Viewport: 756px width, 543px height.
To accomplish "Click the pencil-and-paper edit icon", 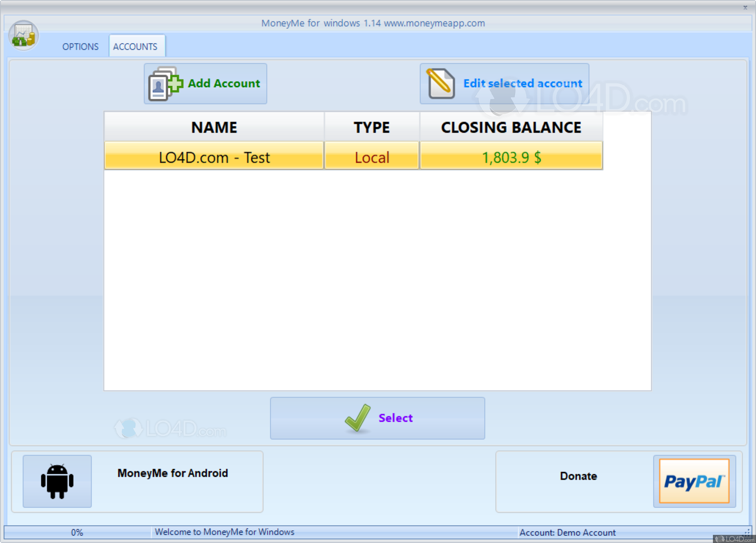I will (441, 84).
